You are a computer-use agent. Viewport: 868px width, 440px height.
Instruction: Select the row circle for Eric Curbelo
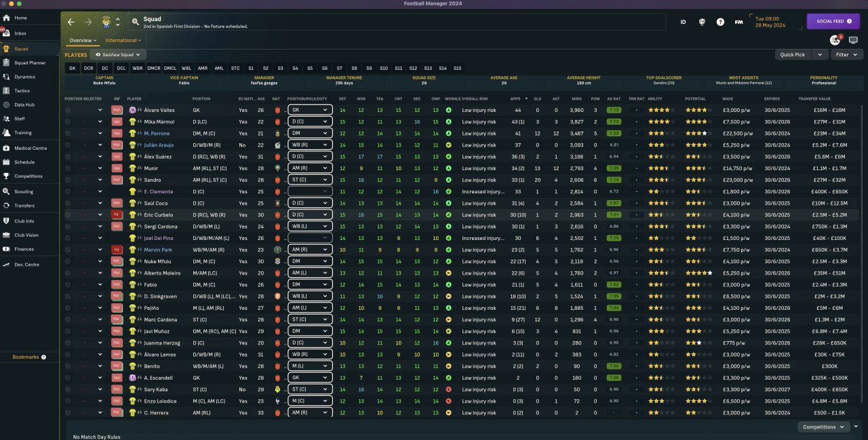tap(68, 215)
